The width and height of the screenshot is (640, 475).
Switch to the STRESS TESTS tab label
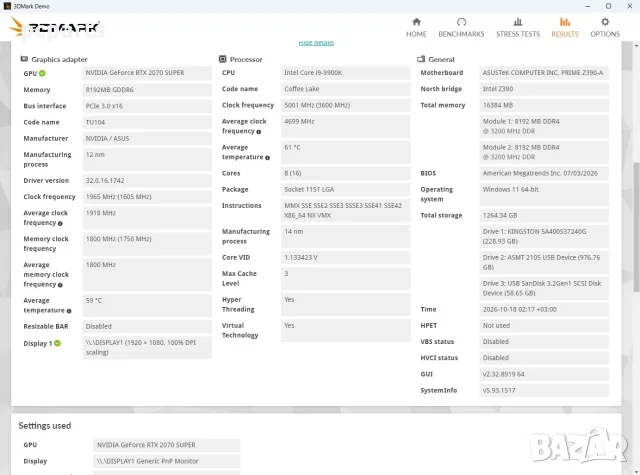[518, 34]
